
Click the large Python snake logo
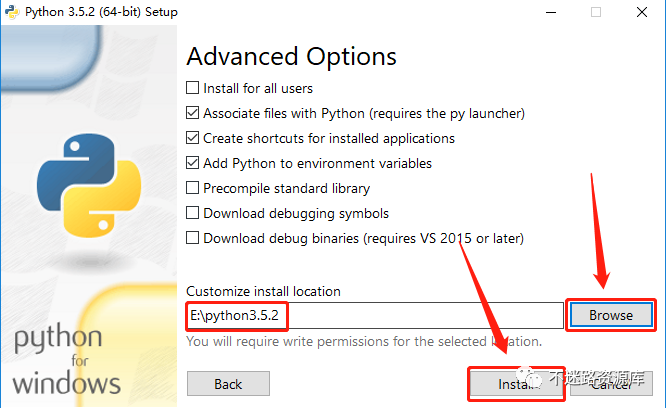tap(89, 186)
